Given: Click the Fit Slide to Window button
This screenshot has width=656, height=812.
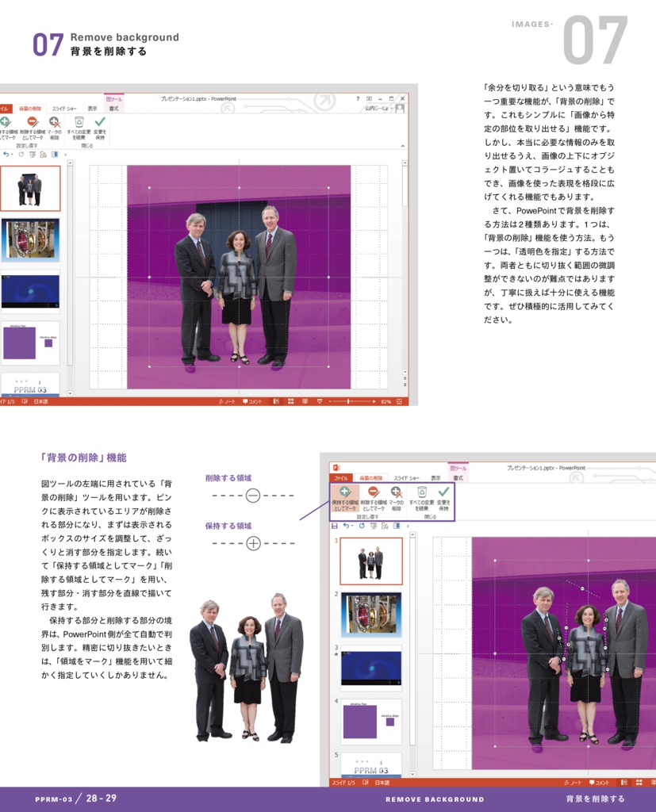Looking at the screenshot, I should [x=398, y=402].
